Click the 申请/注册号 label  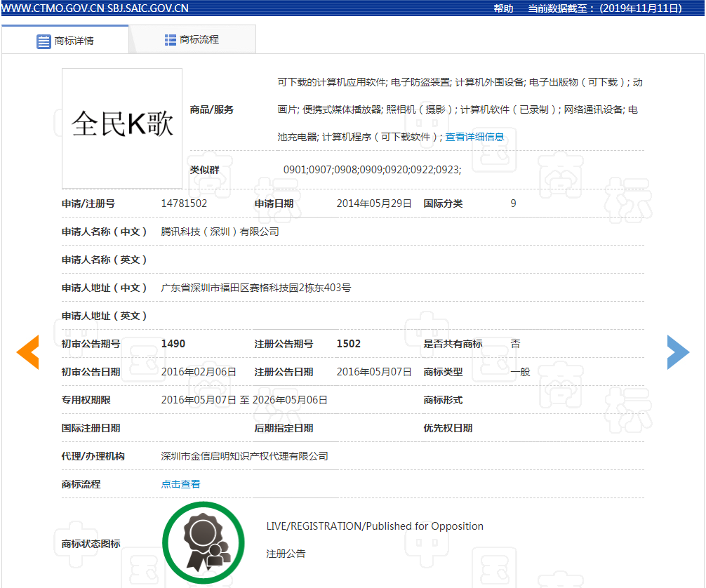(x=88, y=203)
